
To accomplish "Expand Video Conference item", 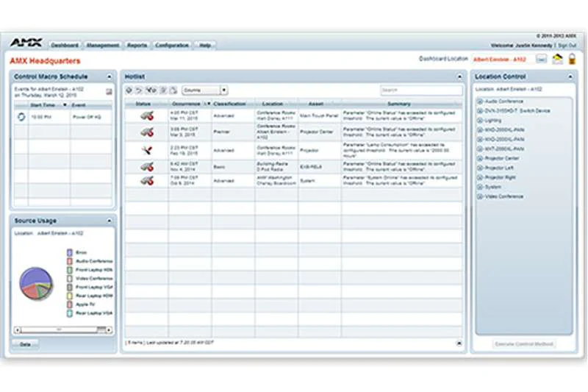I will [x=480, y=196].
